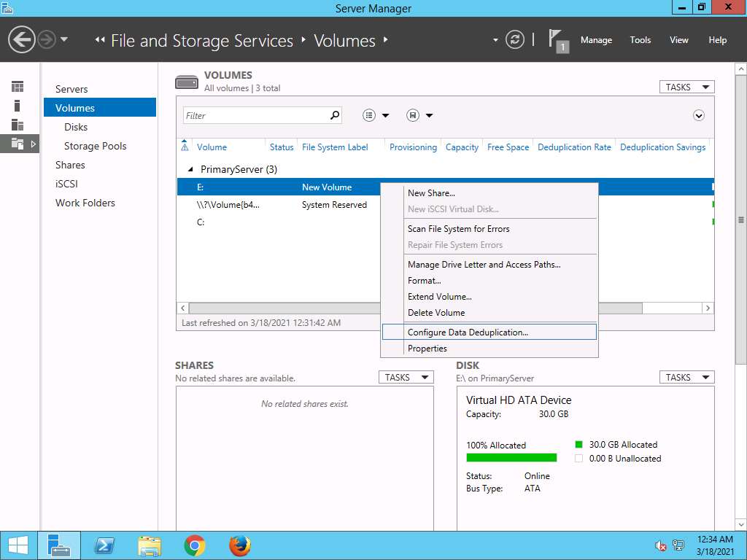Select Work Folders in navigation pane
Screen dimensions: 747x560
[x=85, y=203]
